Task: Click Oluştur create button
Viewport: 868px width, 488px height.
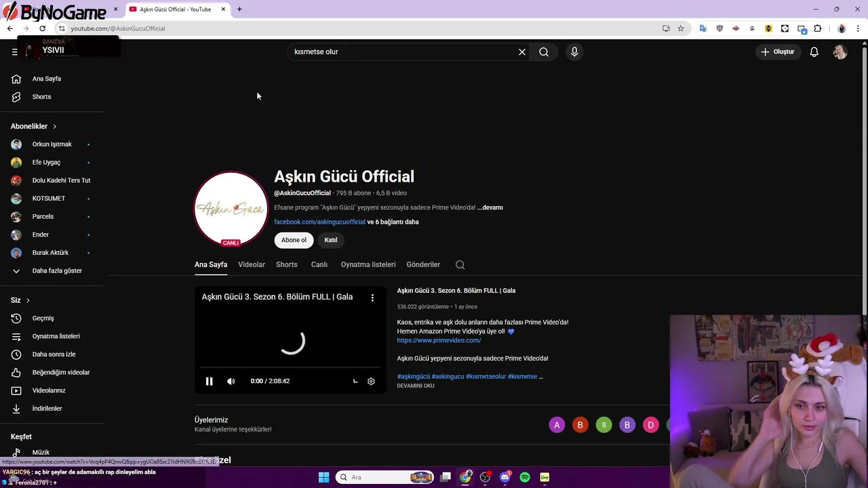Action: tap(777, 52)
